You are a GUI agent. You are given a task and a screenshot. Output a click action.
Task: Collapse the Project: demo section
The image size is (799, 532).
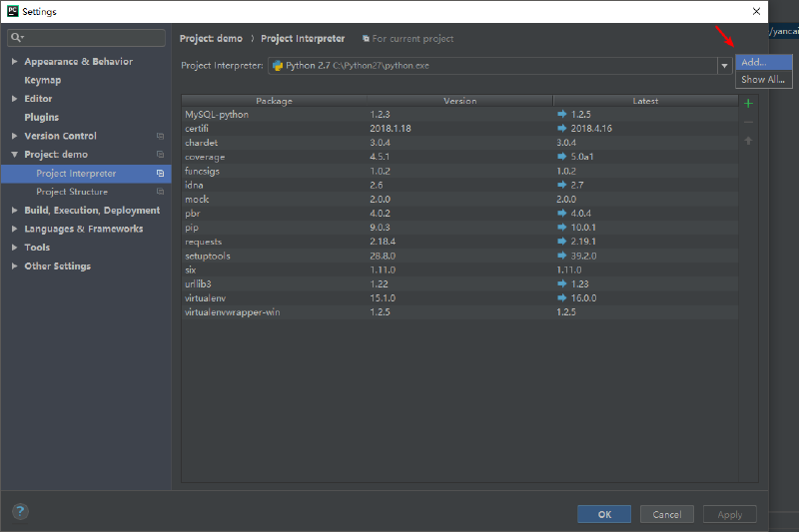coord(14,155)
